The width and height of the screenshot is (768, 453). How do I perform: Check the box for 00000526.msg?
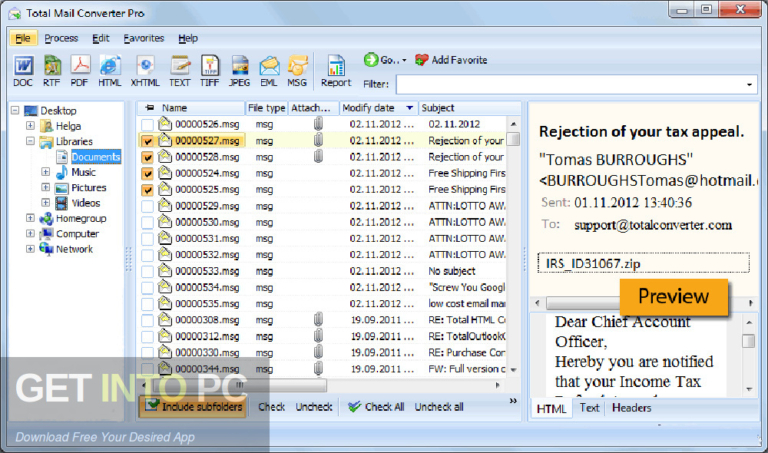pyautogui.click(x=147, y=124)
